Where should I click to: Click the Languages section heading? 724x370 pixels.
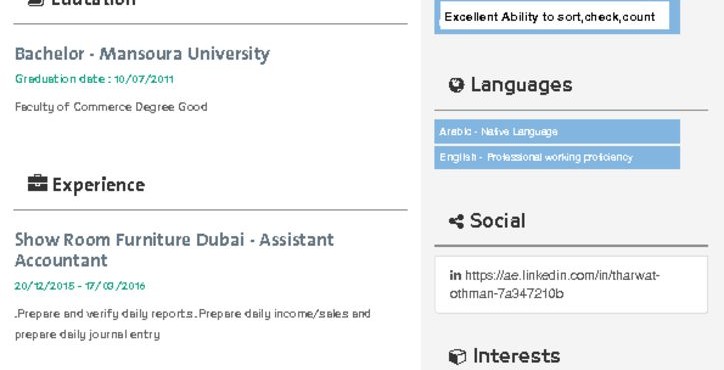[521, 85]
